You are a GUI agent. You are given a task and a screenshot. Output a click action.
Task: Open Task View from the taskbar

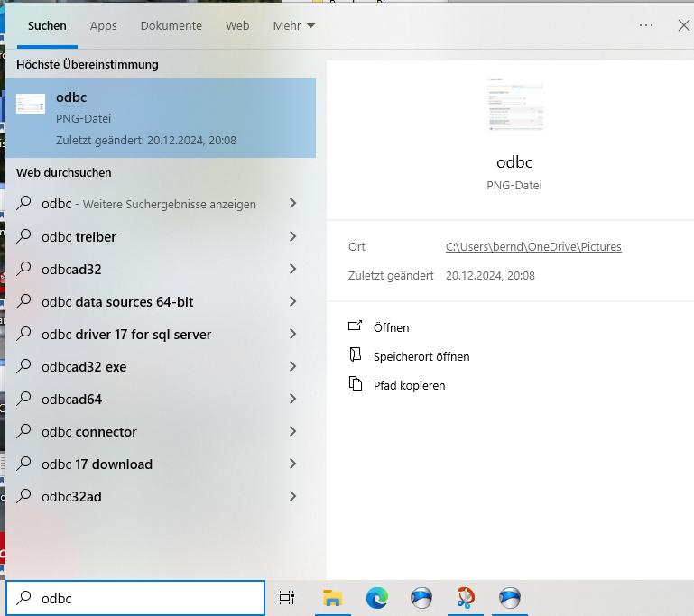287,598
